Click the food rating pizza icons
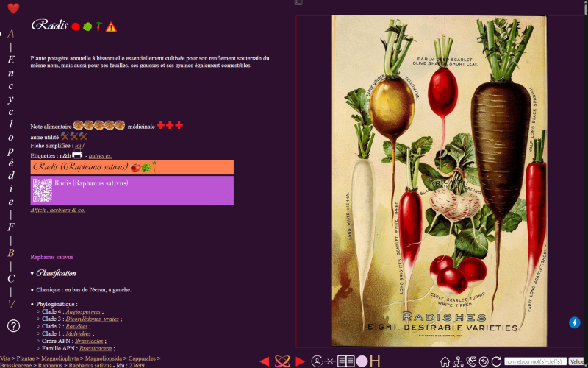The image size is (588, 368). (x=99, y=125)
